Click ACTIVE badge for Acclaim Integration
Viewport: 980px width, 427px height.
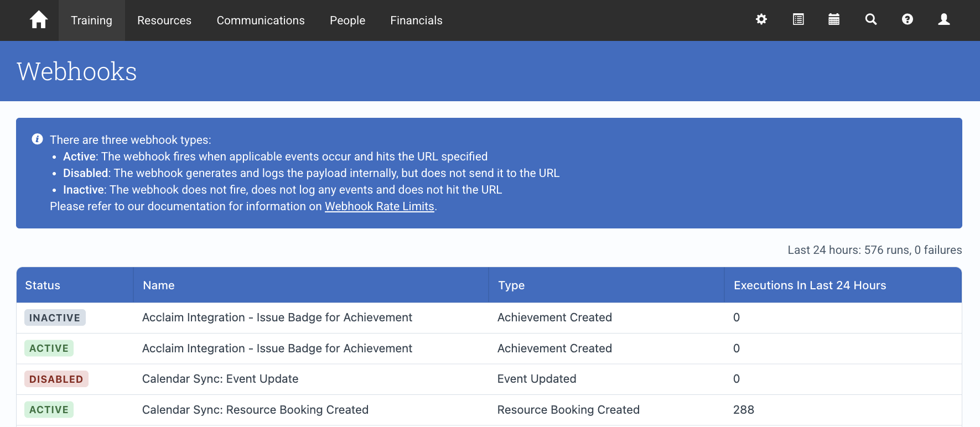49,348
